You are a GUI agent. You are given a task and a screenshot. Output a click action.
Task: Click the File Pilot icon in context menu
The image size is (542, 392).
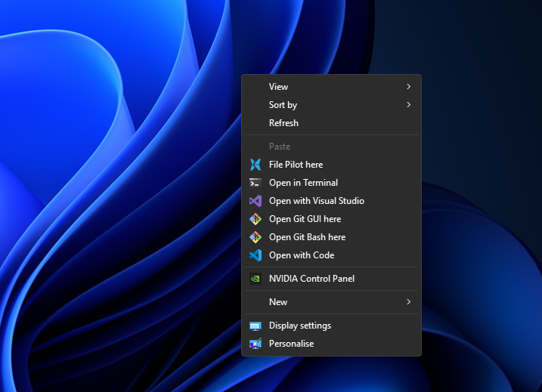coord(256,165)
